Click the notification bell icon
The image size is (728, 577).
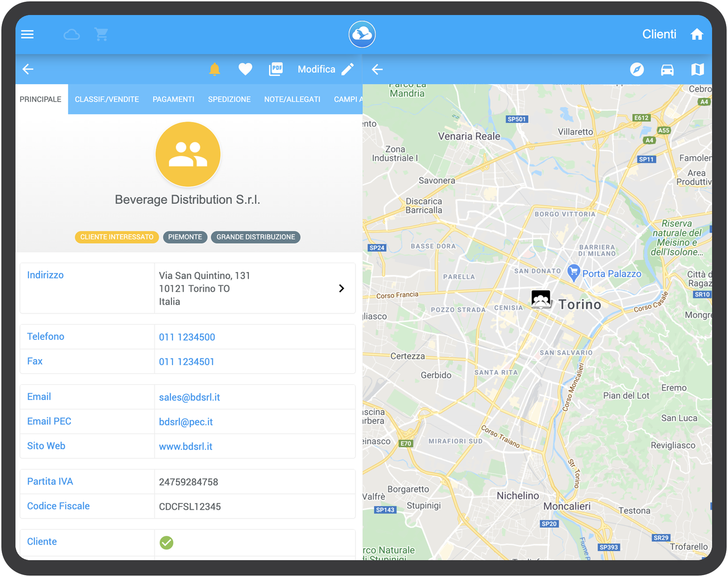pyautogui.click(x=215, y=69)
